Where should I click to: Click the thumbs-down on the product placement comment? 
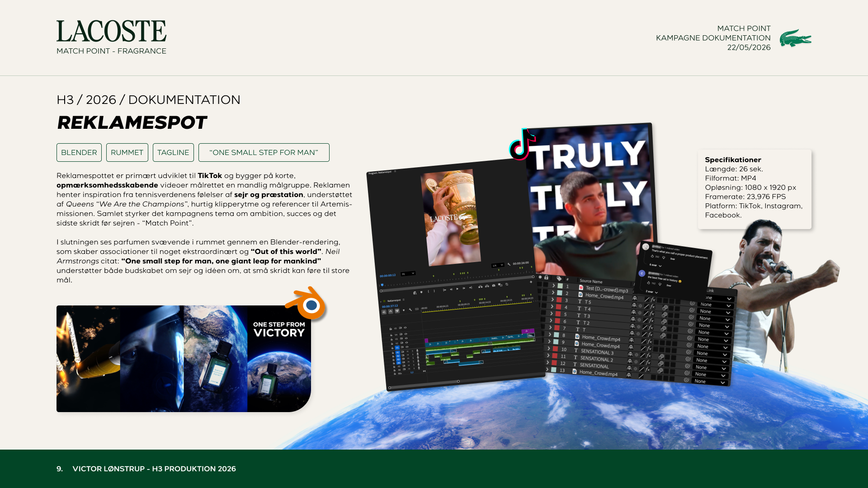pyautogui.click(x=663, y=258)
